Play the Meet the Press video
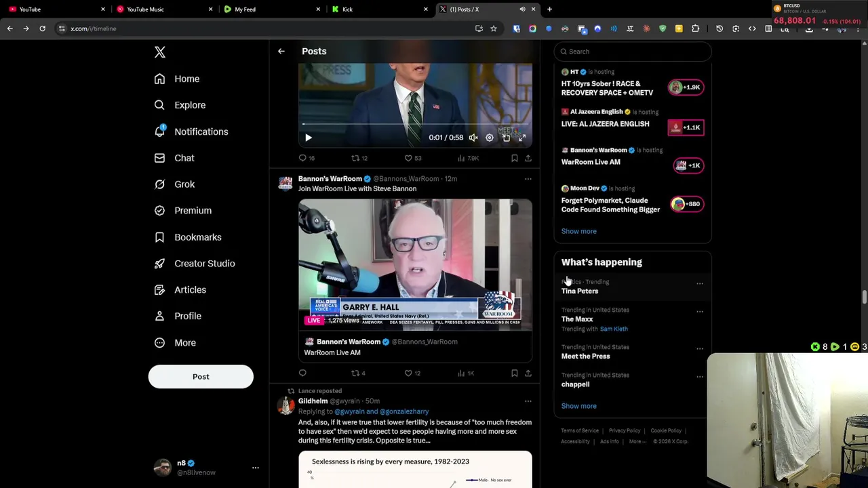The image size is (868, 488). click(309, 138)
